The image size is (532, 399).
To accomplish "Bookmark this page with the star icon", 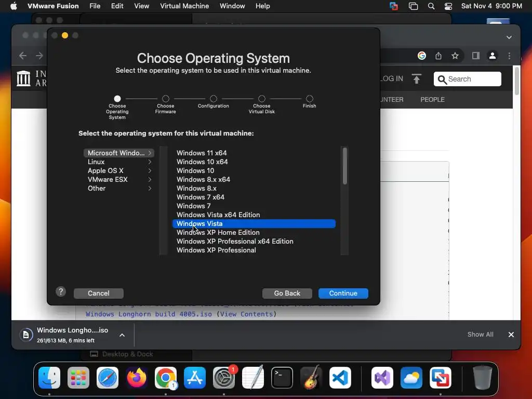I will tap(455, 56).
